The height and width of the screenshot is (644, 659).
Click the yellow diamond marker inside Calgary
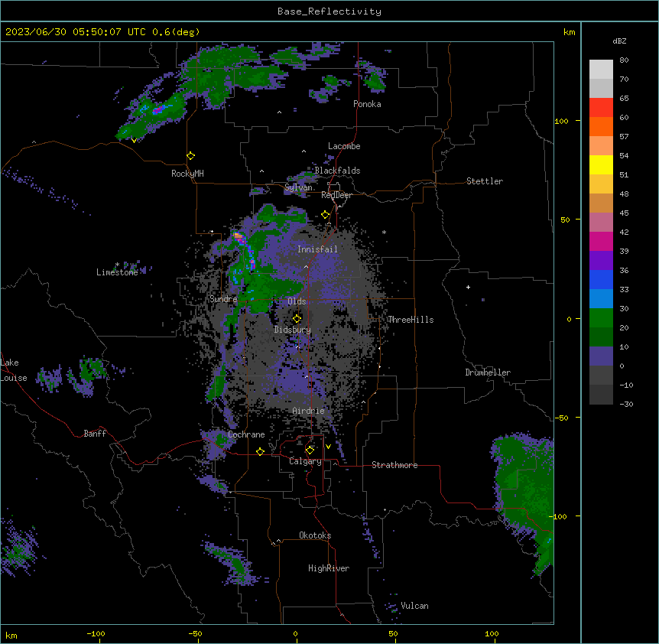pyautogui.click(x=310, y=450)
